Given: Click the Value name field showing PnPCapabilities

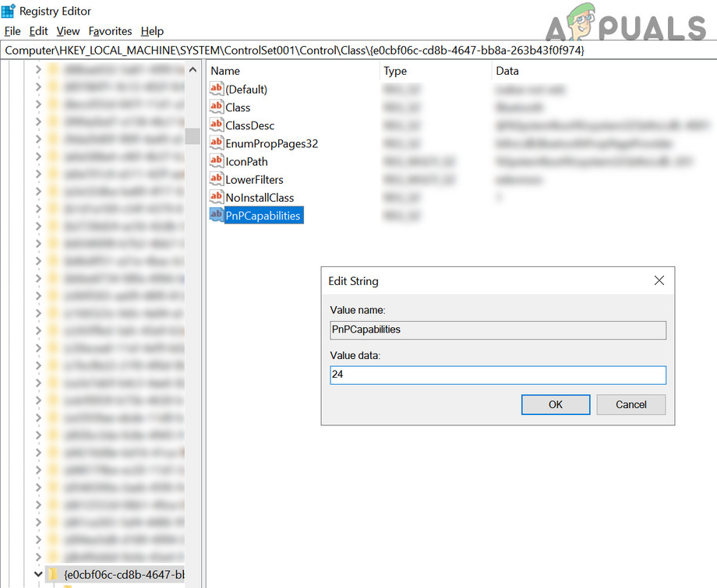Looking at the screenshot, I should [x=498, y=330].
